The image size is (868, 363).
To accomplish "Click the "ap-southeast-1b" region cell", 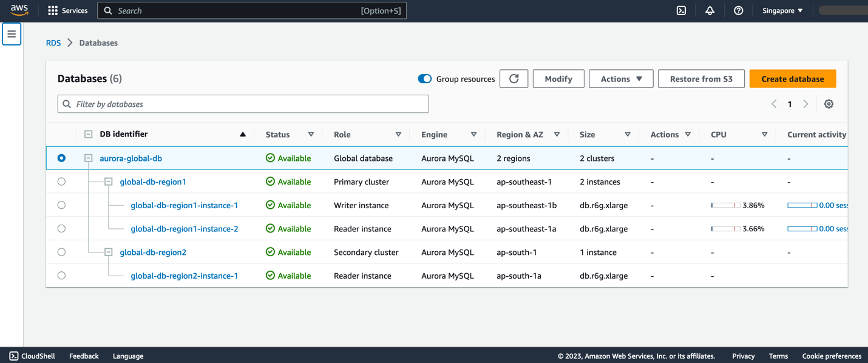I will coord(526,205).
